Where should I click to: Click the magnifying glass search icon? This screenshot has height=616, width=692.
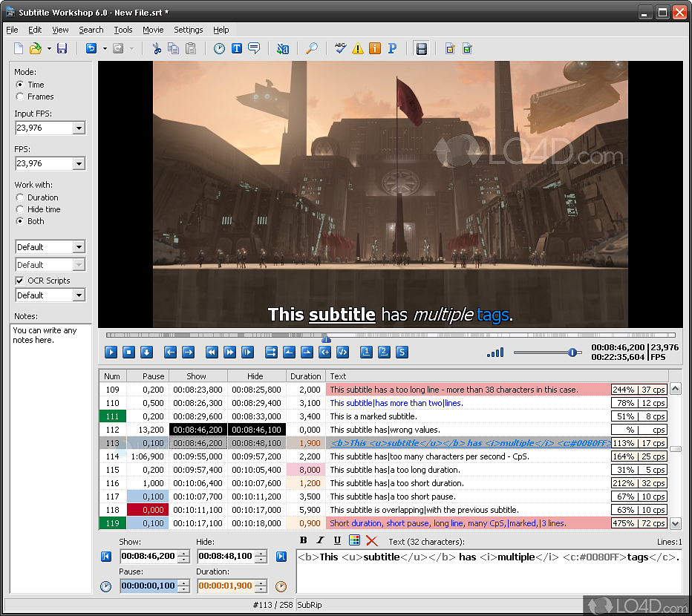click(312, 49)
